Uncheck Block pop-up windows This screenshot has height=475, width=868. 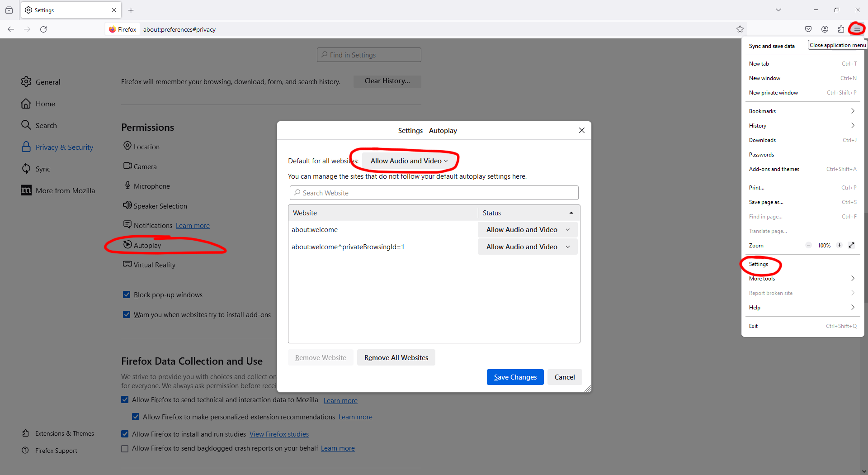127,295
